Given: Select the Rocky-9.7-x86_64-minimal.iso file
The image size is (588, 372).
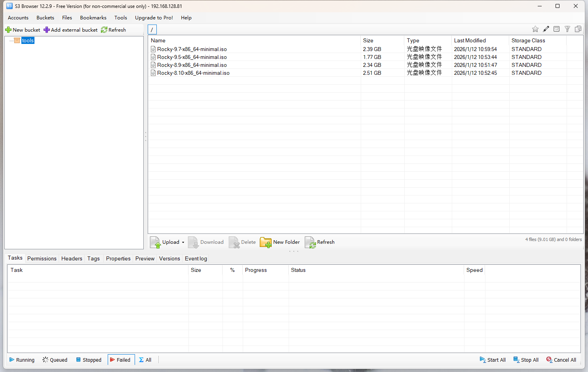Looking at the screenshot, I should tap(192, 49).
